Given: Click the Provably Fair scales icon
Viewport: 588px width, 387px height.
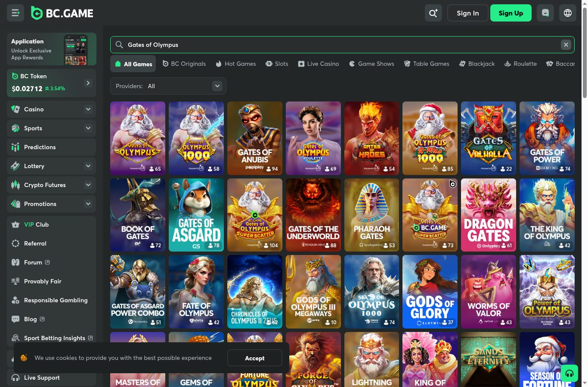Looking at the screenshot, I should click(x=15, y=281).
